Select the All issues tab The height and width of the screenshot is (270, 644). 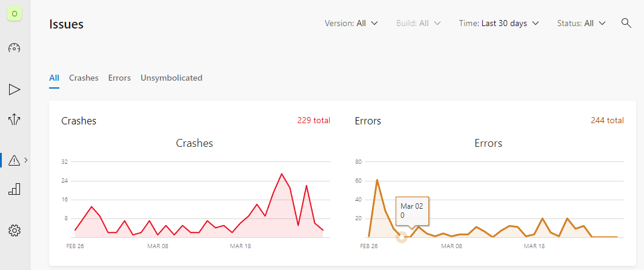click(x=55, y=78)
